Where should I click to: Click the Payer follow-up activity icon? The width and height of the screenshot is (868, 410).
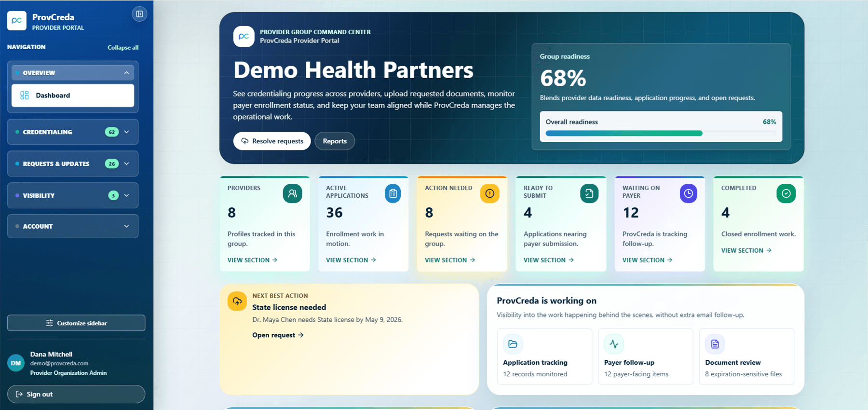point(614,344)
